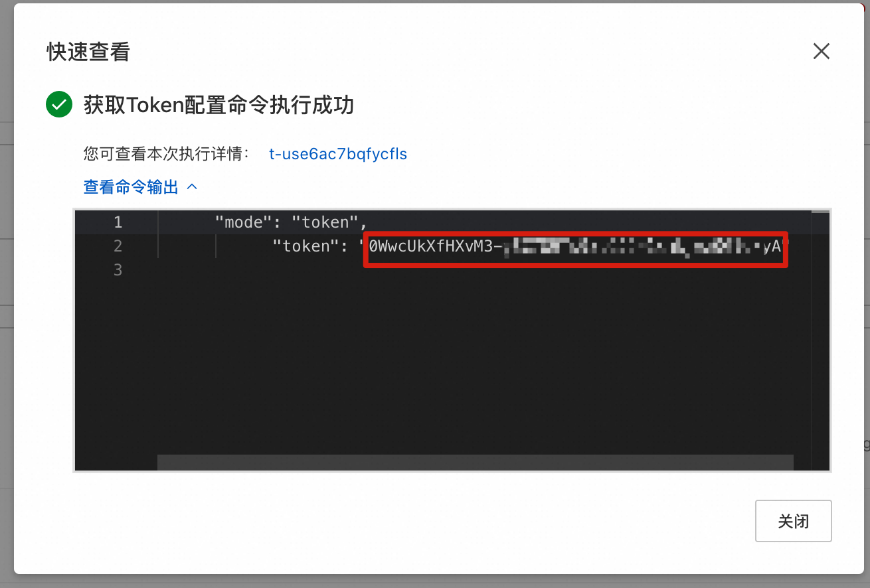This screenshot has height=588, width=870.
Task: Click line number 3 in the code gutter
Action: [x=118, y=270]
